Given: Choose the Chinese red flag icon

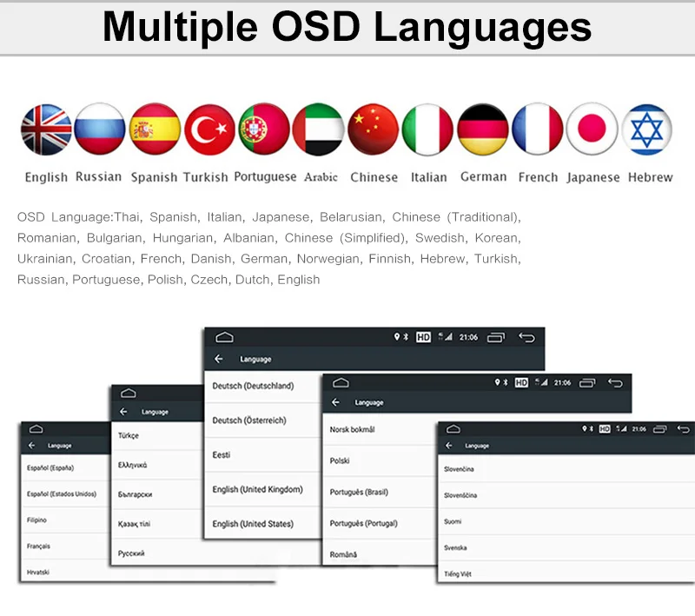Looking at the screenshot, I should pyautogui.click(x=374, y=129).
